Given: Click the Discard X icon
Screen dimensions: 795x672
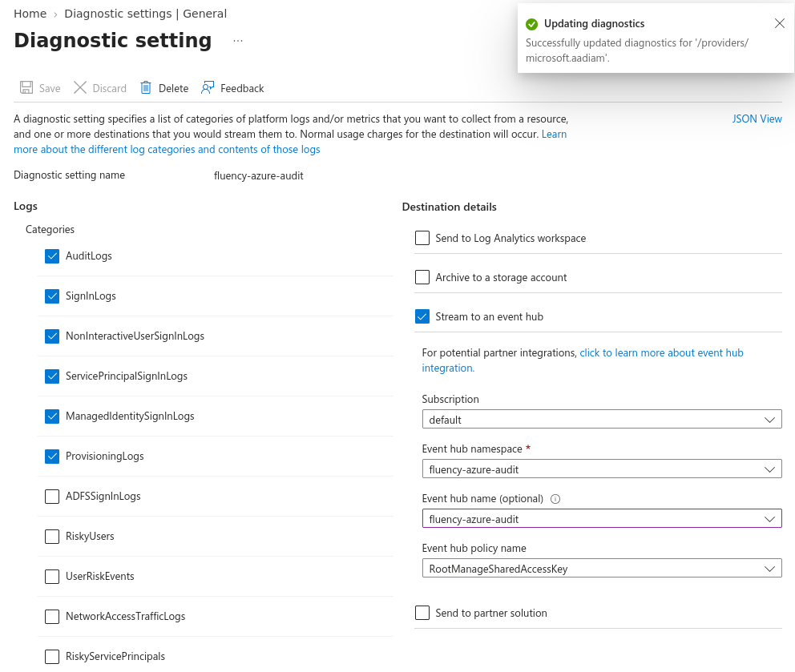Looking at the screenshot, I should (80, 87).
